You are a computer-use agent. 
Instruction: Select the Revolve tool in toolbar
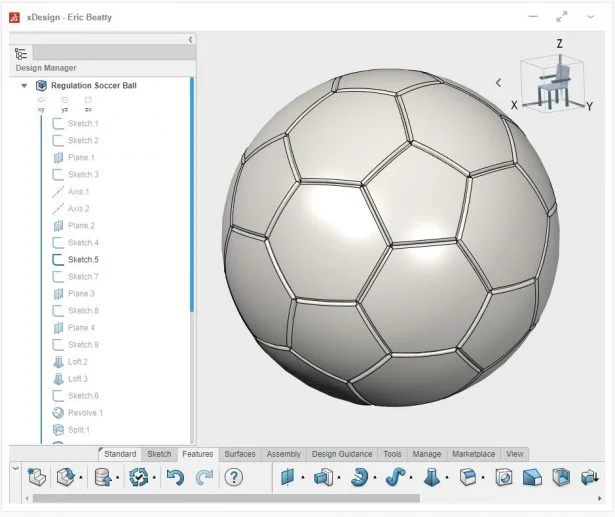point(359,477)
